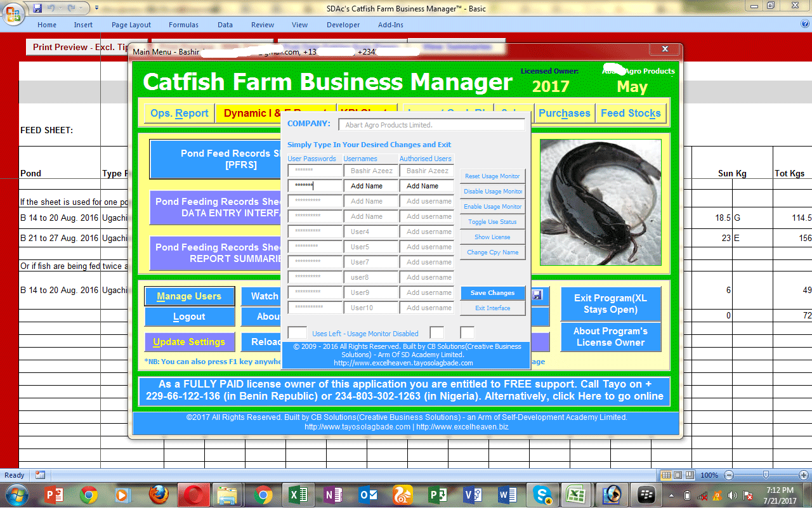Click About Program's License Owner button

pos(611,337)
